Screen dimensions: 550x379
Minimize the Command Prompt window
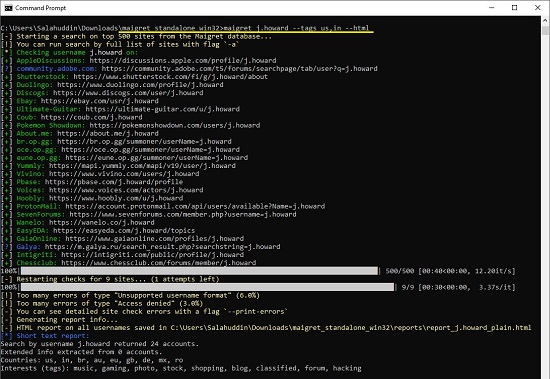pos(491,8)
